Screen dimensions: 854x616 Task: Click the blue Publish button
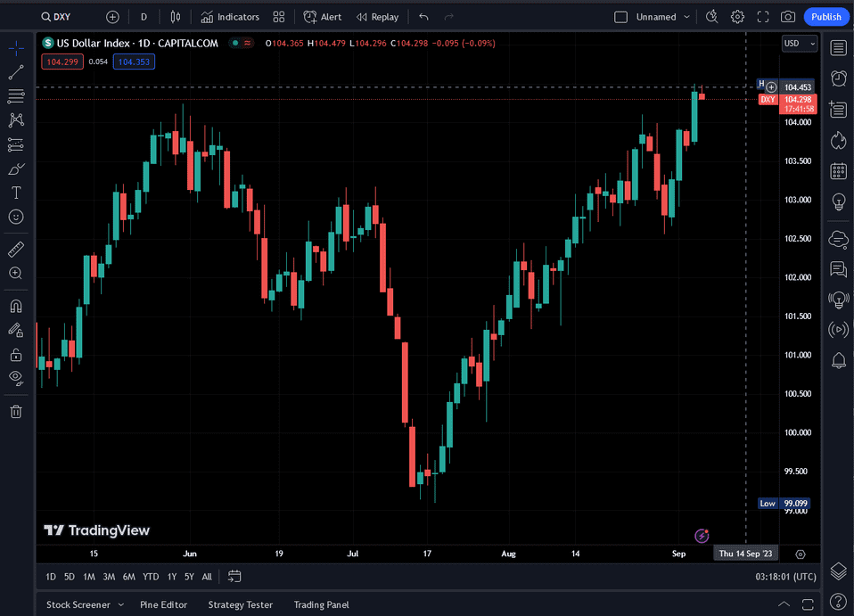pos(826,17)
